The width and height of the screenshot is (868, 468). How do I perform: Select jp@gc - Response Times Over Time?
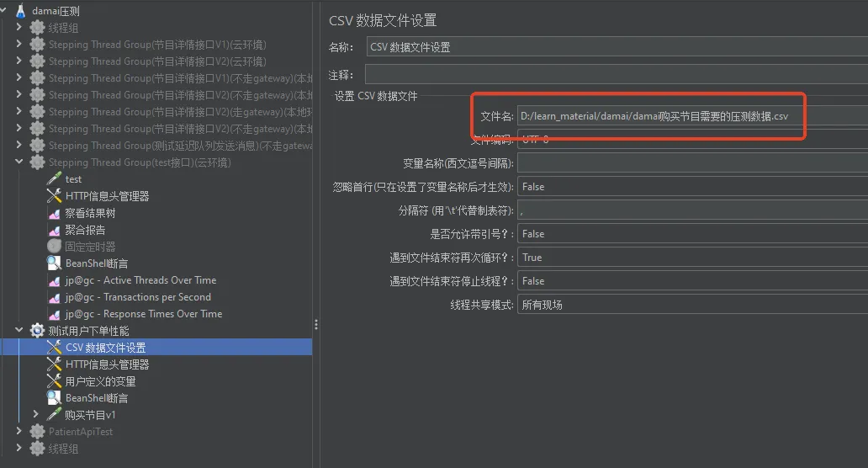pos(144,314)
